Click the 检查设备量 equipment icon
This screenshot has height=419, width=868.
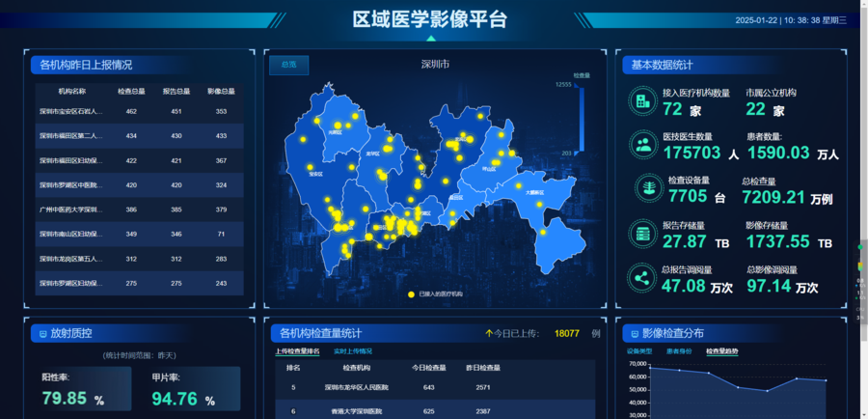point(648,187)
